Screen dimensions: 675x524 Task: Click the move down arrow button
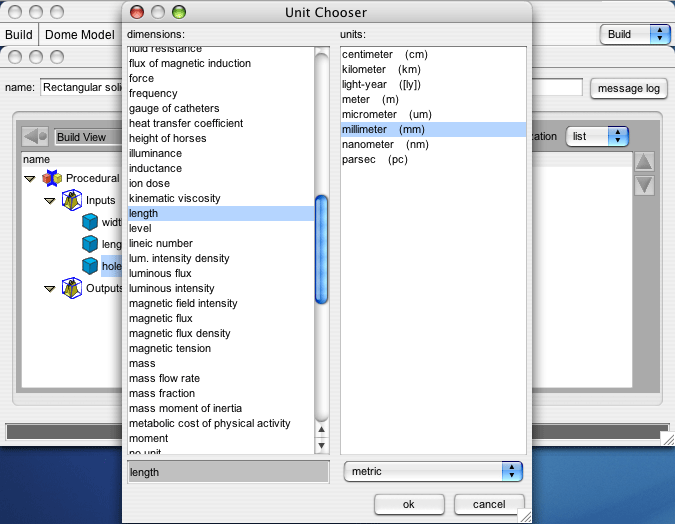(644, 185)
